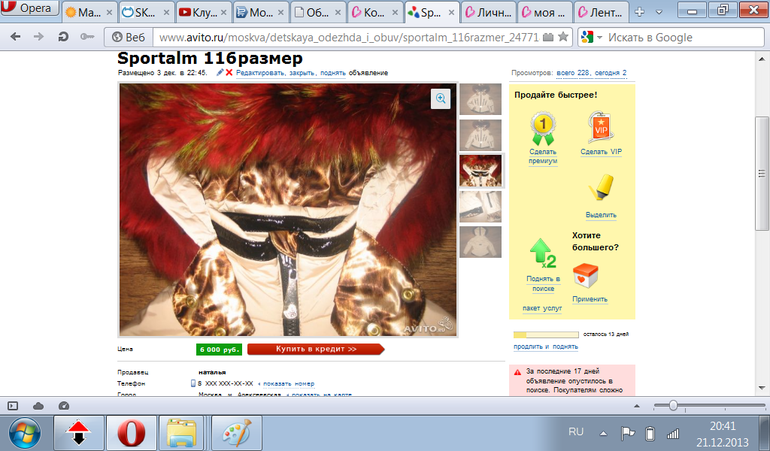Viewport: 770px width, 451px height.
Task: Switch to the Ко... tab
Action: click(374, 13)
